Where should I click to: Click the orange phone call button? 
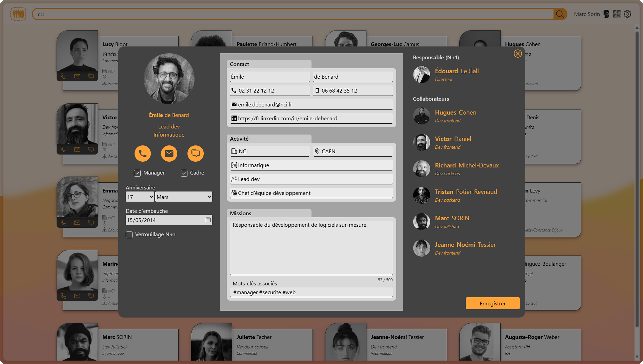pyautogui.click(x=142, y=153)
